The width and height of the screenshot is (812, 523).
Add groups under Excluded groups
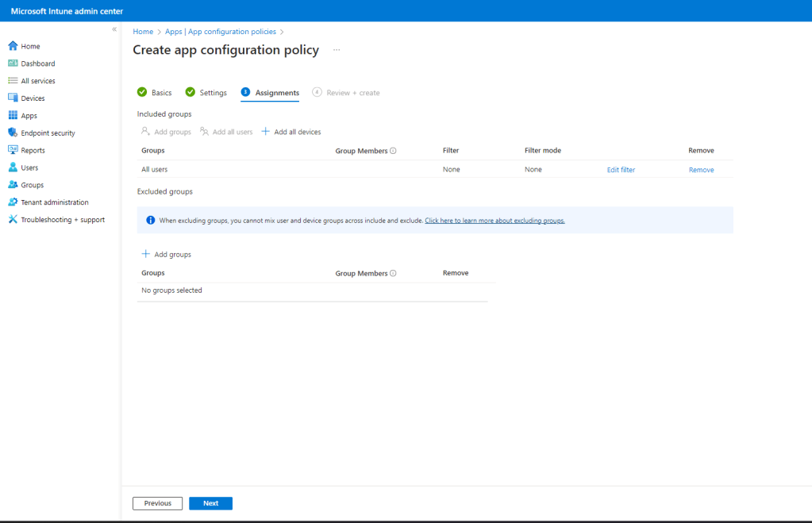pyautogui.click(x=167, y=255)
